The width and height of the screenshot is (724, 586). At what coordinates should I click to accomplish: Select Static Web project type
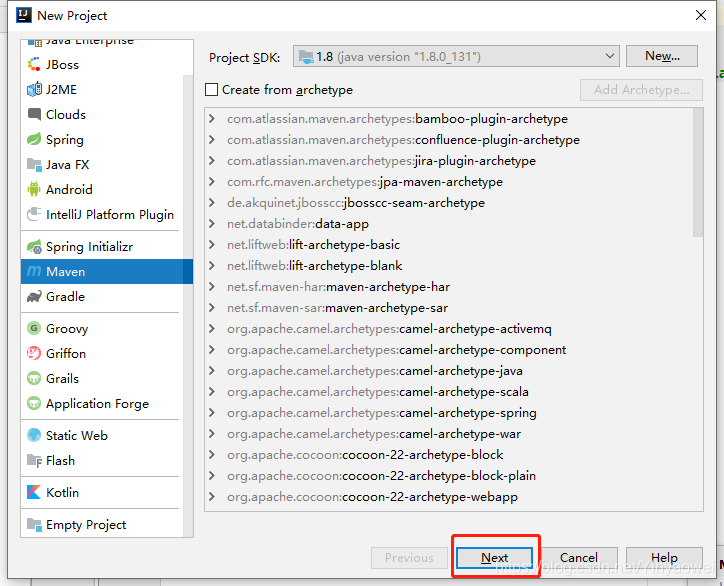pos(102,435)
